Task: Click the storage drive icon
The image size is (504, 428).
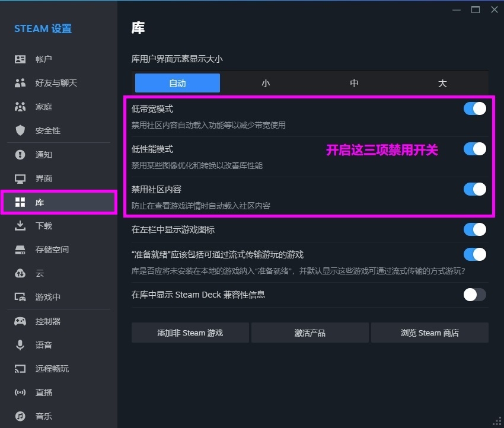Action: pos(20,250)
